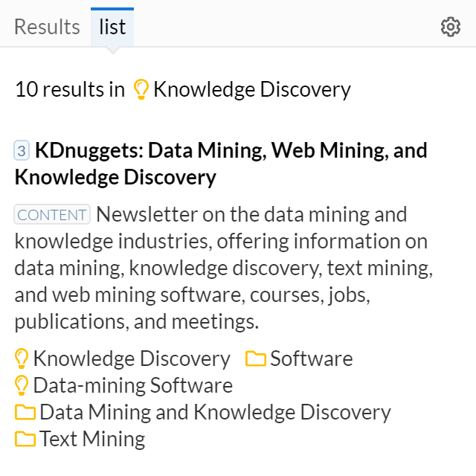Open the Text Mining category tag
Image resolution: width=476 pixels, height=476 pixels.
92,439
